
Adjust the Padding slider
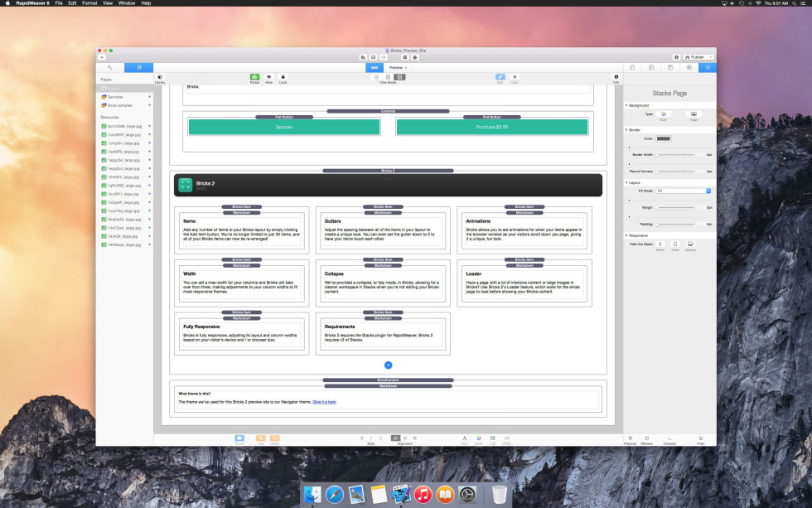pyautogui.click(x=675, y=225)
